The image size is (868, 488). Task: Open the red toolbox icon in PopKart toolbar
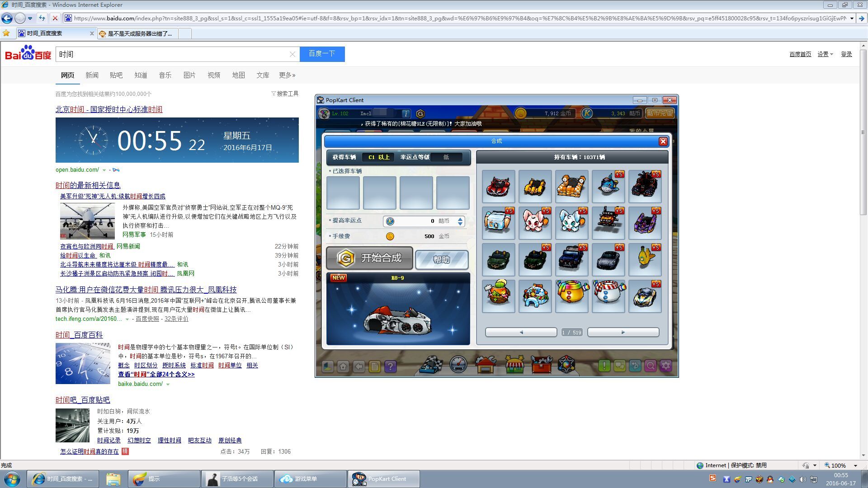coord(542,364)
